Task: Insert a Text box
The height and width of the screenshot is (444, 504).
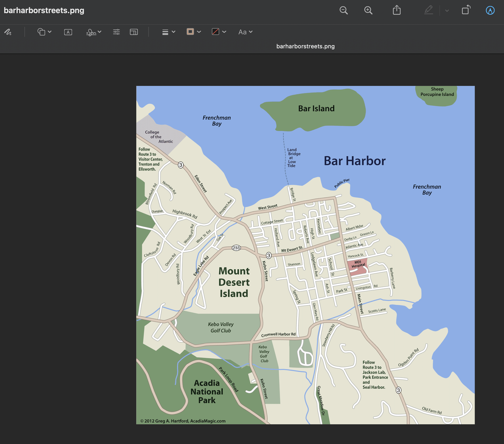Action: (x=68, y=32)
